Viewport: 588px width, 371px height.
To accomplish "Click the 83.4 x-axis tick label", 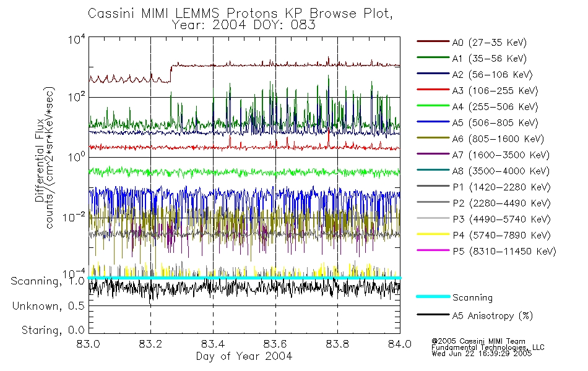I will (x=213, y=344).
